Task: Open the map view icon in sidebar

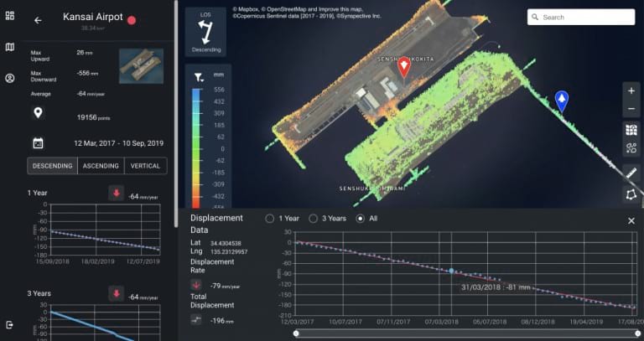Action: coord(10,47)
